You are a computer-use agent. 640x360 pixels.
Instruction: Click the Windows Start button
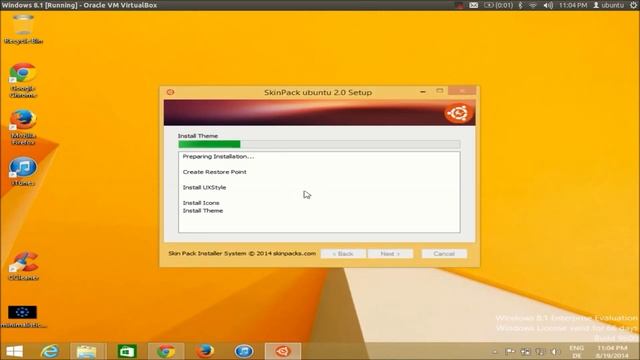[14, 351]
